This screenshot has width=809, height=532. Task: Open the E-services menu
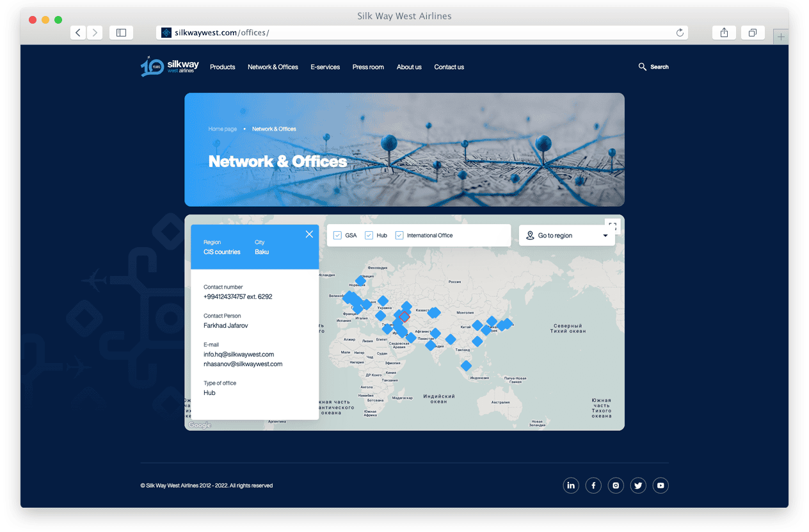tap(325, 67)
